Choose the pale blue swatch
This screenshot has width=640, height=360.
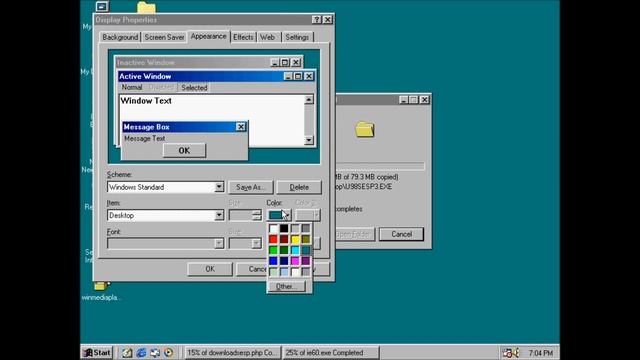click(284, 272)
